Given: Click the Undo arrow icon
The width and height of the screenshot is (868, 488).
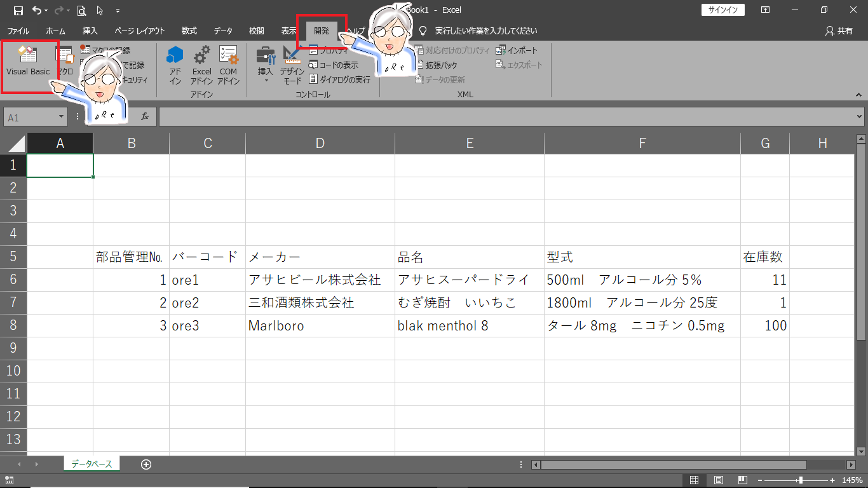Looking at the screenshot, I should 37,10.
